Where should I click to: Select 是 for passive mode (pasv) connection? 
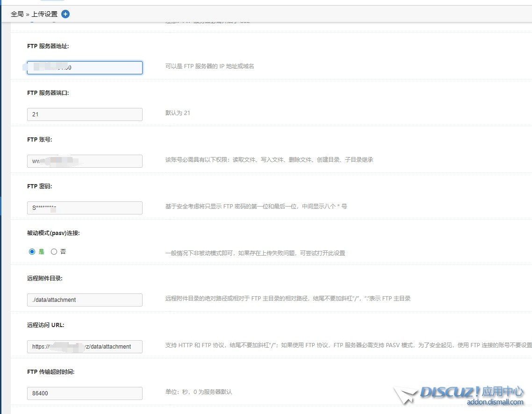pyautogui.click(x=32, y=251)
